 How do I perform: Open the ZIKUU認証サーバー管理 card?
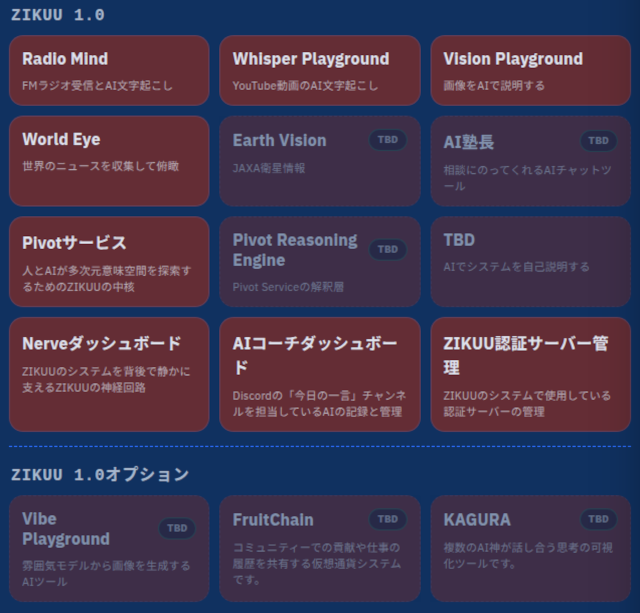[x=530, y=374]
